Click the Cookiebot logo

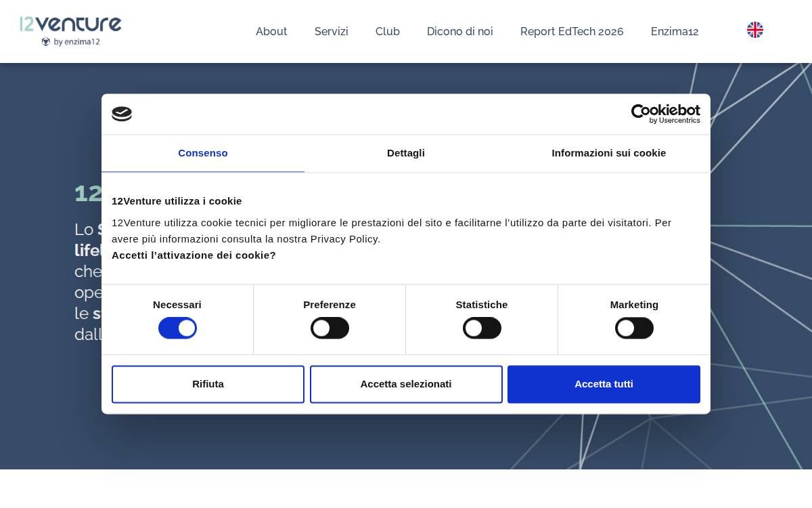pyautogui.click(x=665, y=114)
